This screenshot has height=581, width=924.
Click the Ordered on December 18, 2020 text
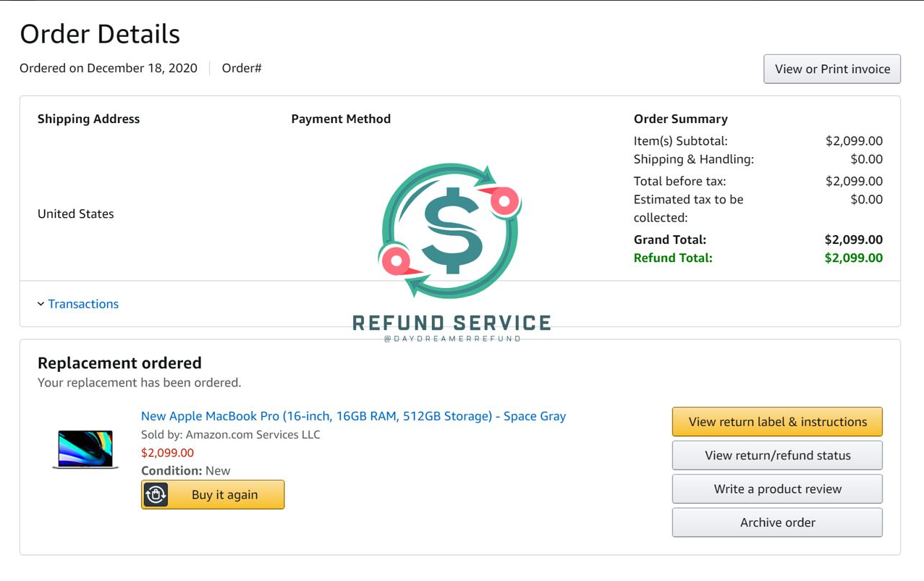109,68
